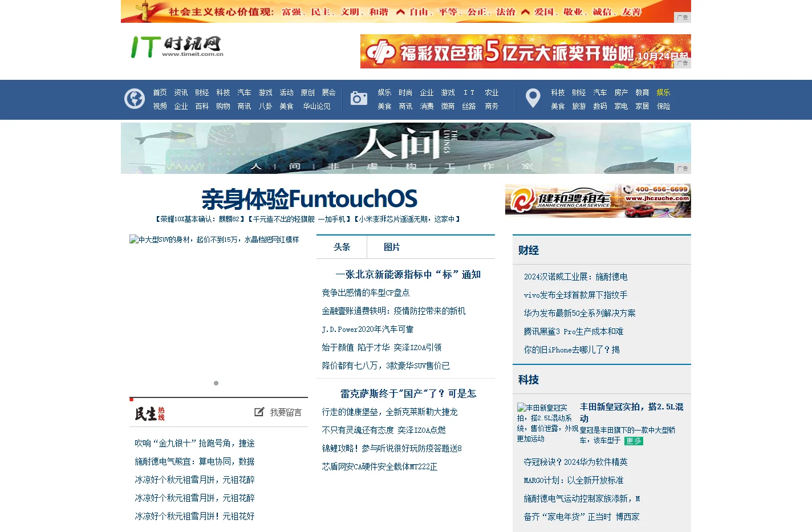Image resolution: width=812 pixels, height=532 pixels.
Task: Open article 行走的健康堡垒,全新克莱斯勒大捷龙
Action: (389, 412)
